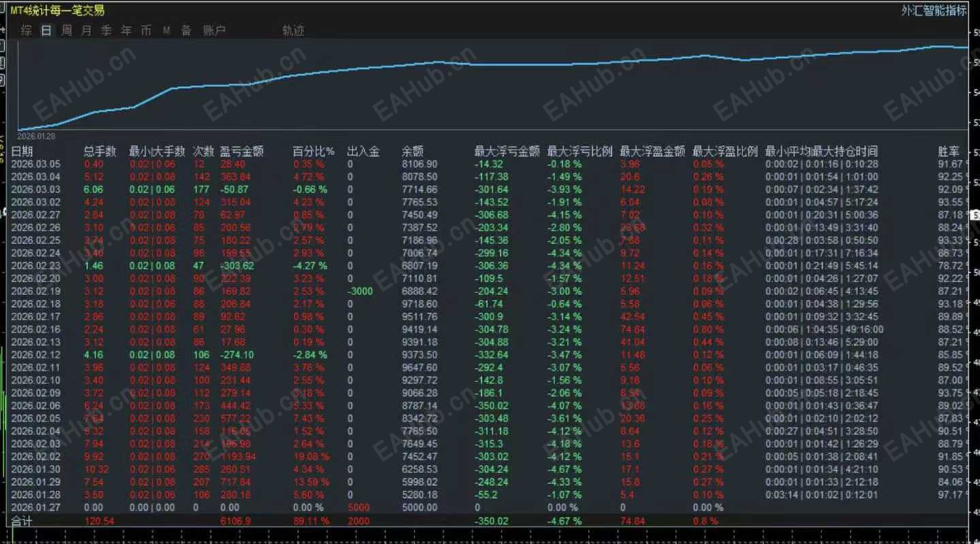Select the 2026.02.19 date row
Image resolution: width=980 pixels, height=544 pixels.
point(35,291)
